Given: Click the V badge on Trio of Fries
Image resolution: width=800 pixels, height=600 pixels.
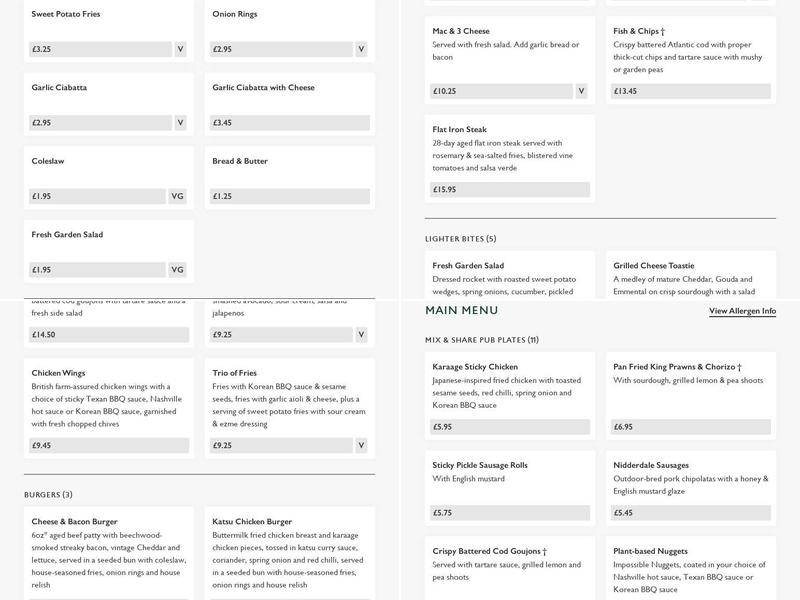Looking at the screenshot, I should 361,446.
